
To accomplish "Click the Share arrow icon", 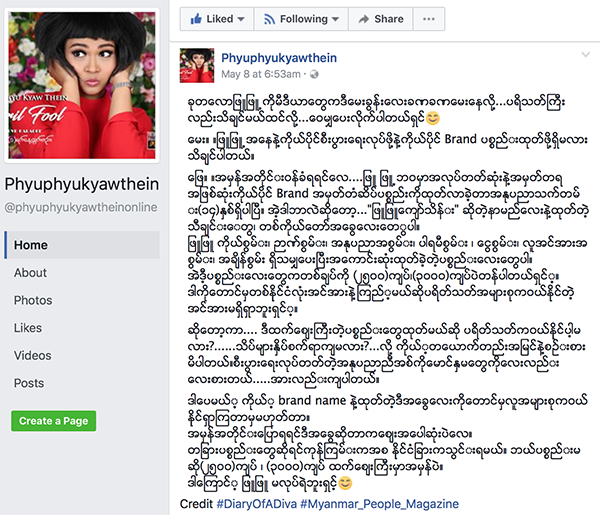I will 364,19.
